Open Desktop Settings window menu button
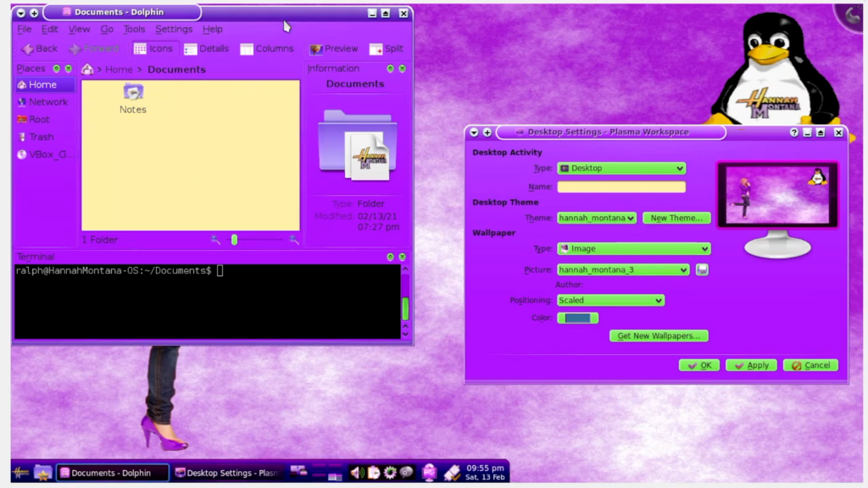Viewport: 868px width, 488px height. [475, 132]
